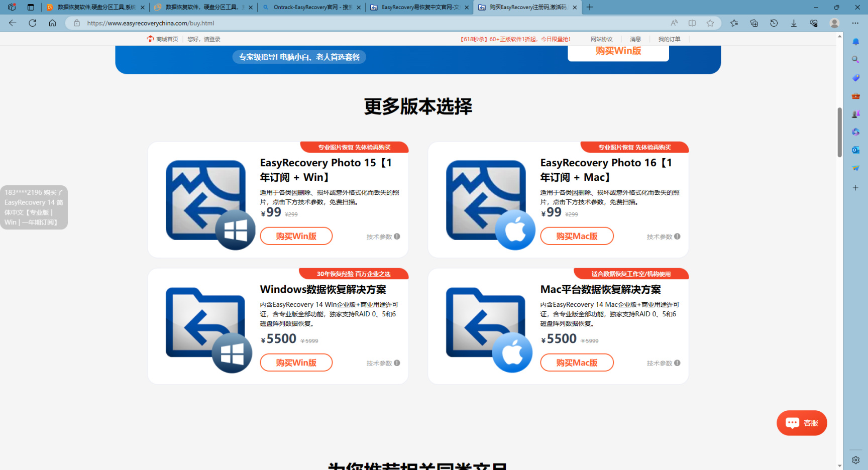The width and height of the screenshot is (868, 470).
Task: Open browser History
Action: pyautogui.click(x=774, y=23)
